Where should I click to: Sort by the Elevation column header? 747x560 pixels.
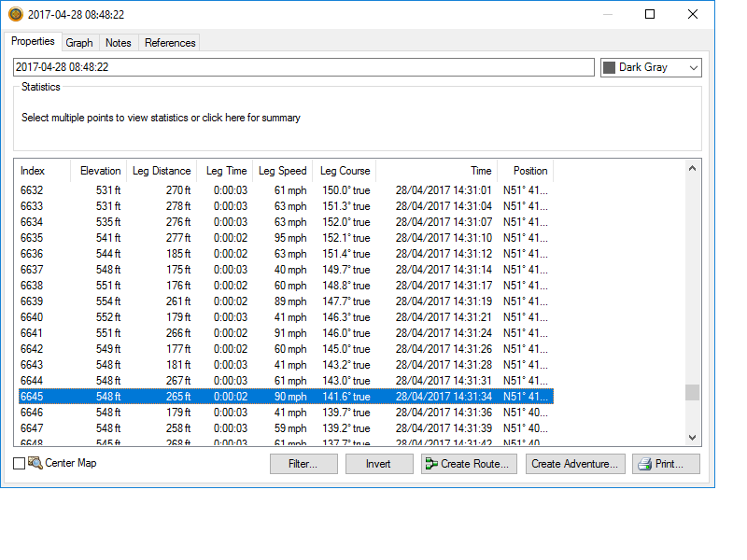tap(100, 171)
